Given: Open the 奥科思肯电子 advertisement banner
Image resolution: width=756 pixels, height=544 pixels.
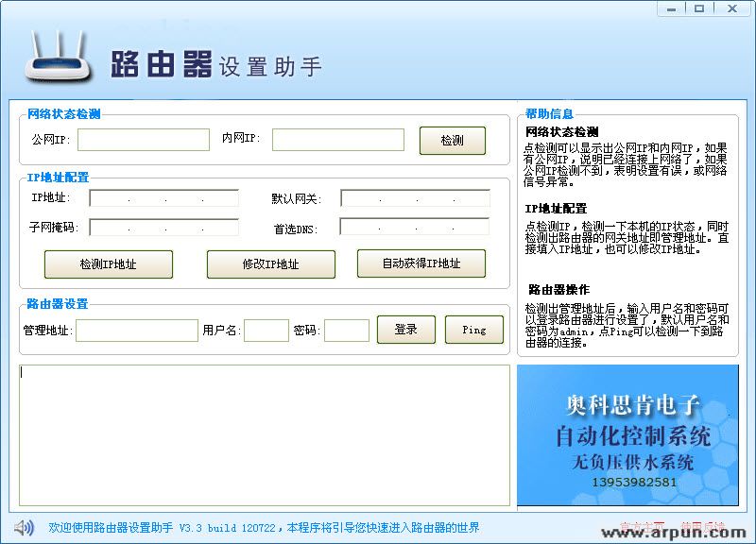Looking at the screenshot, I should pyautogui.click(x=627, y=434).
